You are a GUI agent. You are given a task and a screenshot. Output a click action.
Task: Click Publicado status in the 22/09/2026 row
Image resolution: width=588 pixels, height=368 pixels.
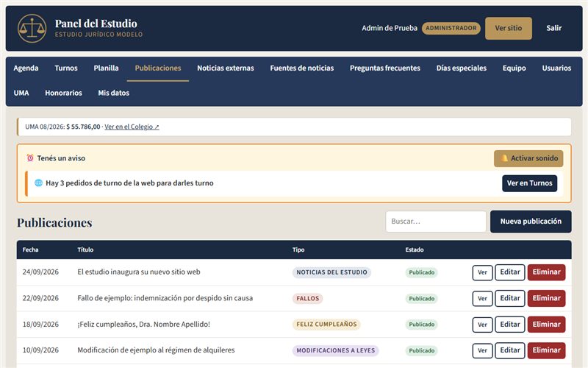pyautogui.click(x=421, y=299)
